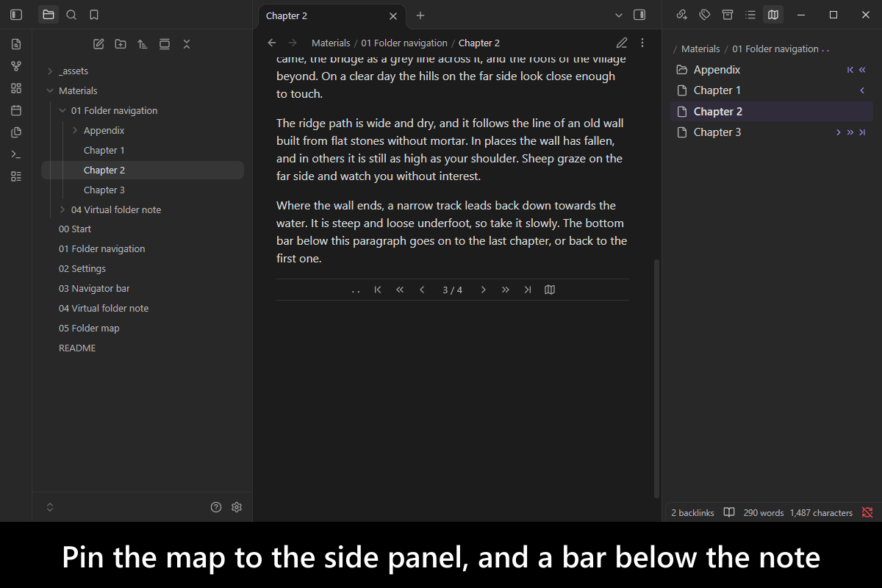The width and height of the screenshot is (882, 588).
Task: Jump to last file in bottom navigator bar
Action: (528, 290)
